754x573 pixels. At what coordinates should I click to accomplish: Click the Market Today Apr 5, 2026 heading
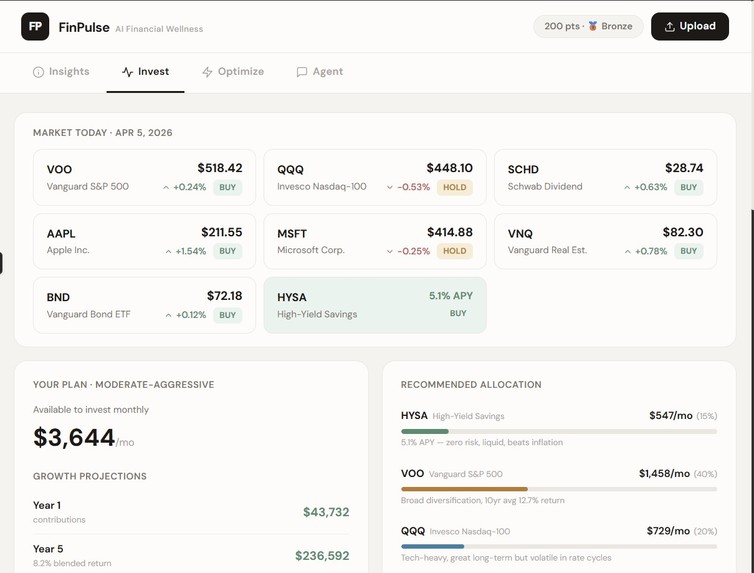(x=102, y=133)
